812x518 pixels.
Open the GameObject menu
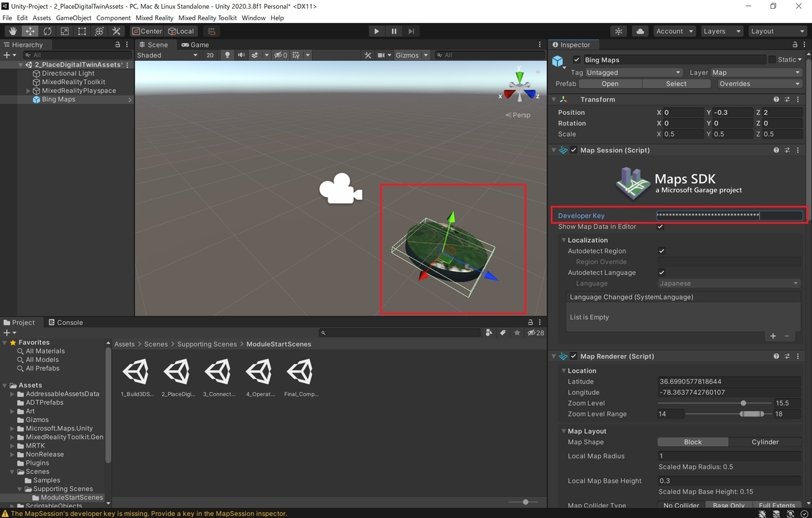[x=73, y=18]
